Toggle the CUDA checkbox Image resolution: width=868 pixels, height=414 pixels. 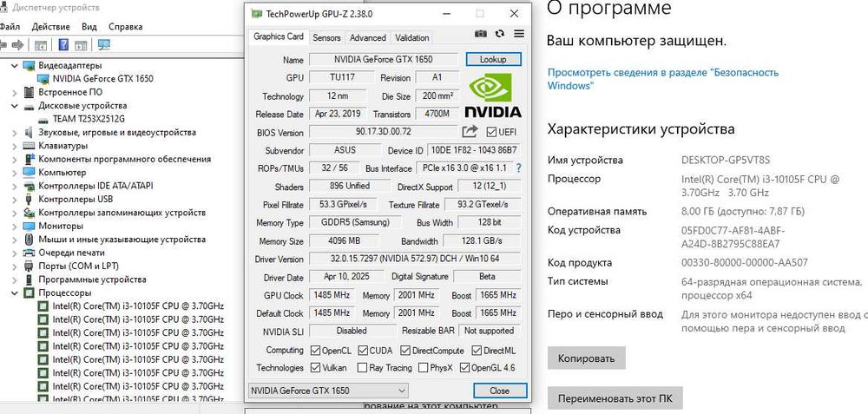click(363, 351)
